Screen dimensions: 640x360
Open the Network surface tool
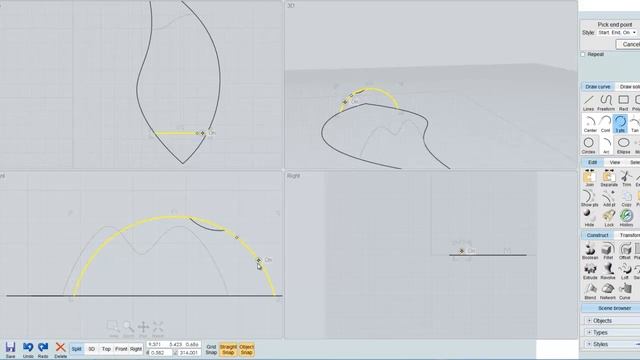(x=608, y=291)
